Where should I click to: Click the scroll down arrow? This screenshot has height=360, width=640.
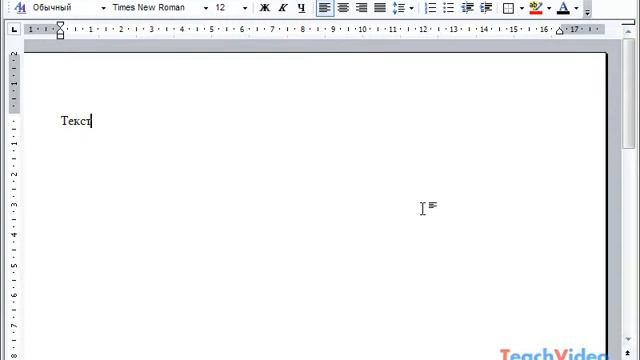click(629, 339)
